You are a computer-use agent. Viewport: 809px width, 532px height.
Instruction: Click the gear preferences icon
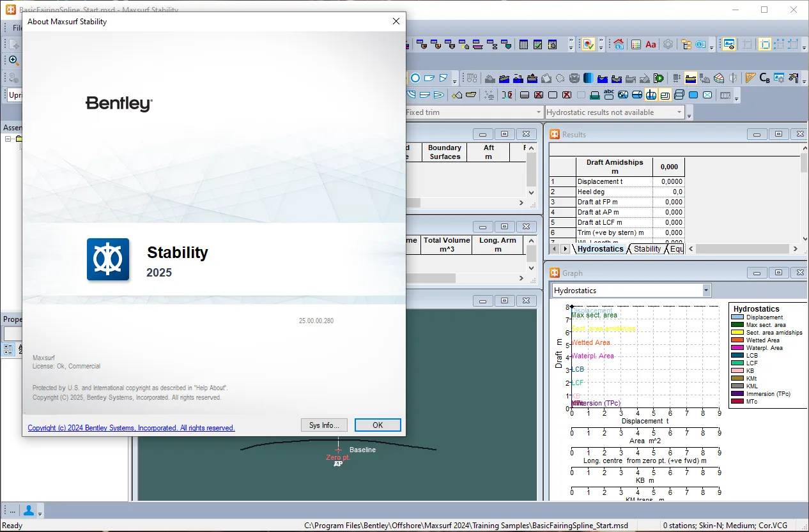668,45
